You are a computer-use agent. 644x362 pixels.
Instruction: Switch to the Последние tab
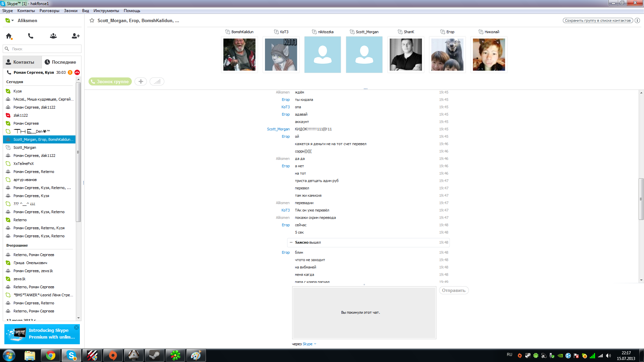[61, 62]
